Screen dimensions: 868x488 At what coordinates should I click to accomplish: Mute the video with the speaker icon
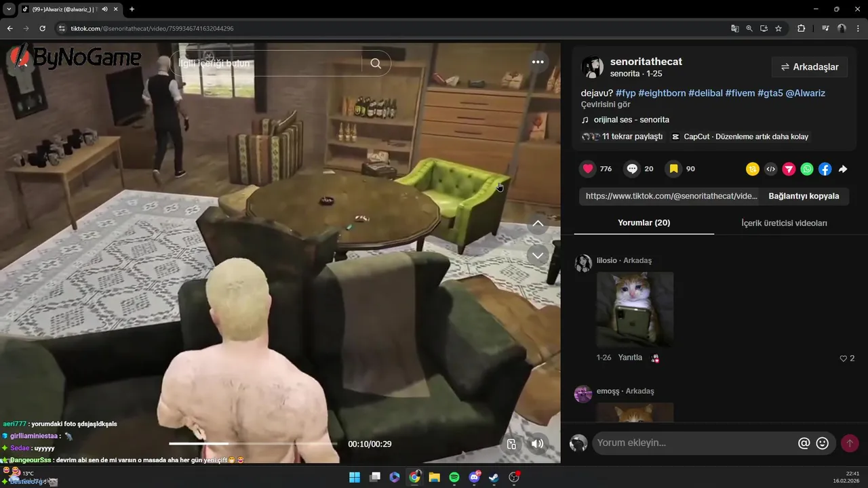coord(537,444)
